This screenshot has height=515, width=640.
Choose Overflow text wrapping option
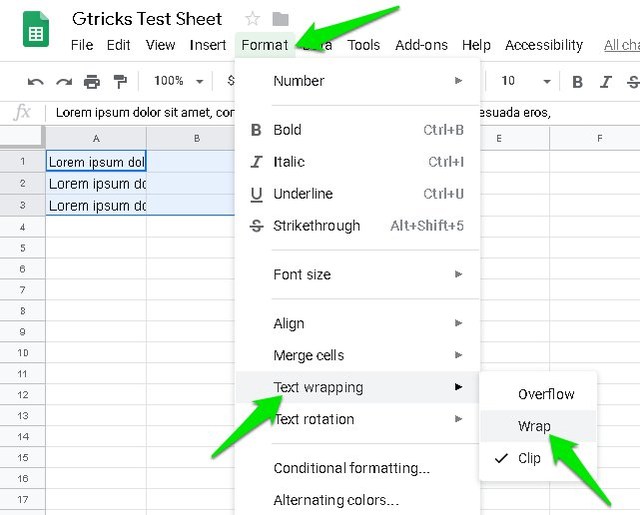[x=546, y=394]
